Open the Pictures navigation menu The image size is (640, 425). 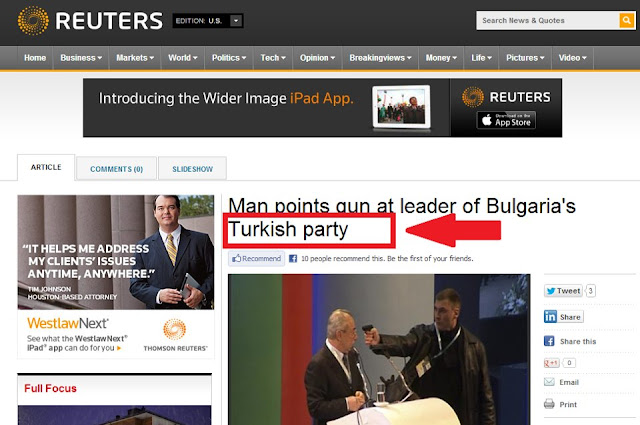click(x=525, y=58)
